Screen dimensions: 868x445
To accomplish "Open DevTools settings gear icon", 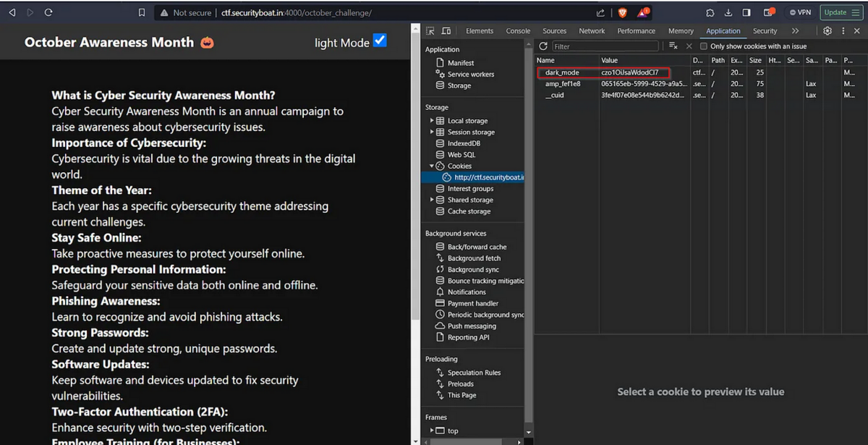I will [827, 31].
